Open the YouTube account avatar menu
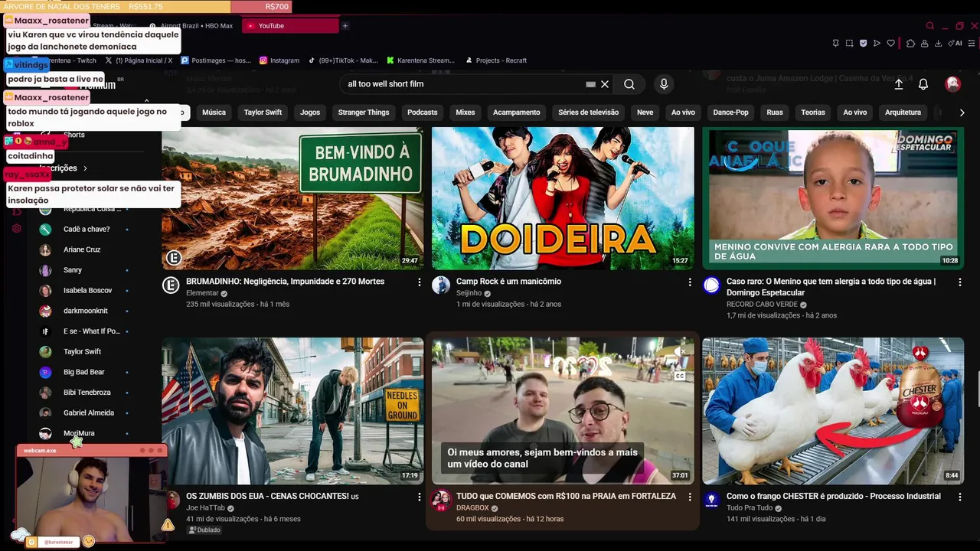980x551 pixels. 952,84
